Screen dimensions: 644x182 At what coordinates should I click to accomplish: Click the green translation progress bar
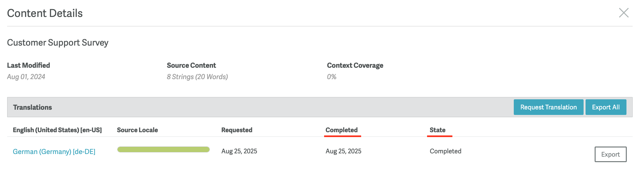163,149
